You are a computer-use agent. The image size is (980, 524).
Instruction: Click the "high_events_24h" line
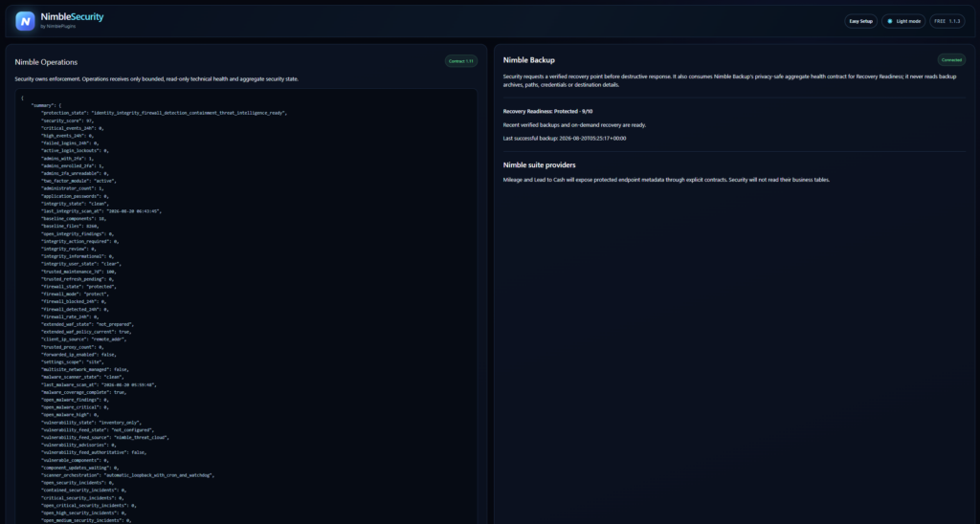pyautogui.click(x=68, y=136)
